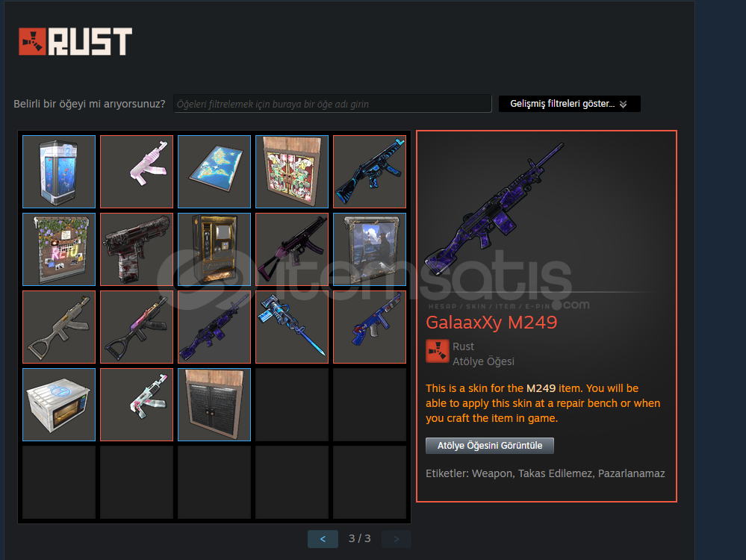Select the blue salvaged sword skin
The height and width of the screenshot is (560, 746).
[x=292, y=327]
